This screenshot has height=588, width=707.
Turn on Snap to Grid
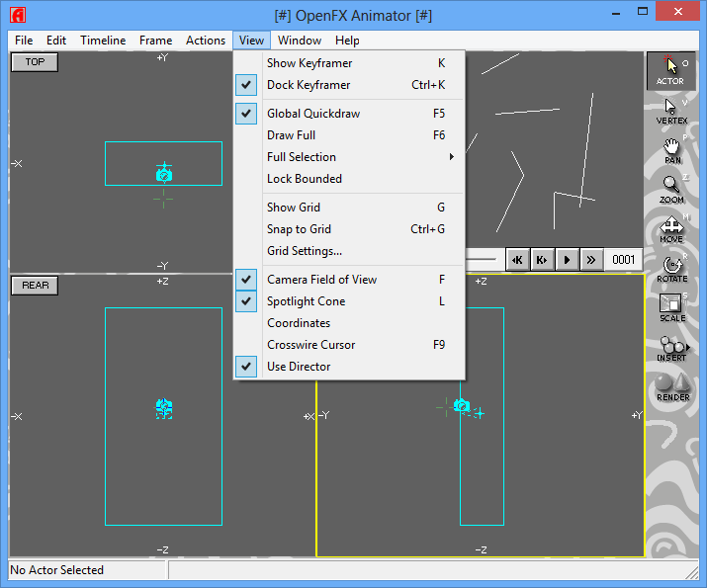349,229
